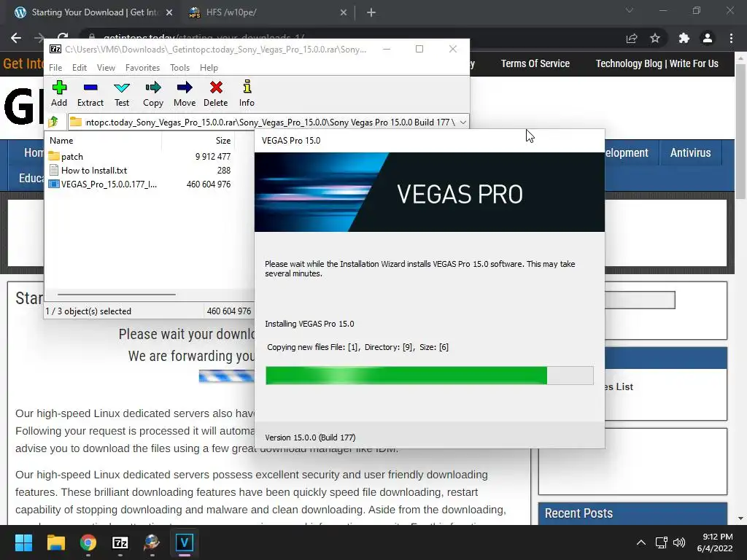Click the VEGAS installer taskbar icon
Screen dimensions: 747x560
pos(185,542)
